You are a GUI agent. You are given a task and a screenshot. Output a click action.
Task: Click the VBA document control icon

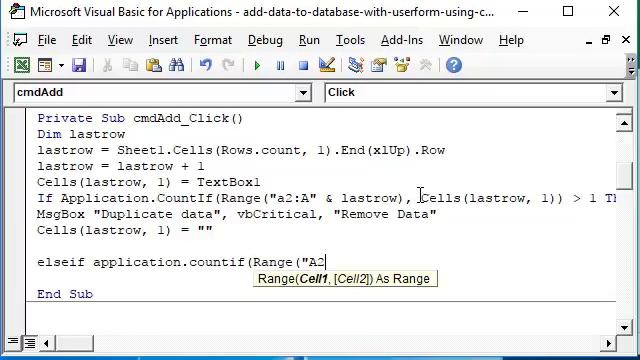click(19, 40)
